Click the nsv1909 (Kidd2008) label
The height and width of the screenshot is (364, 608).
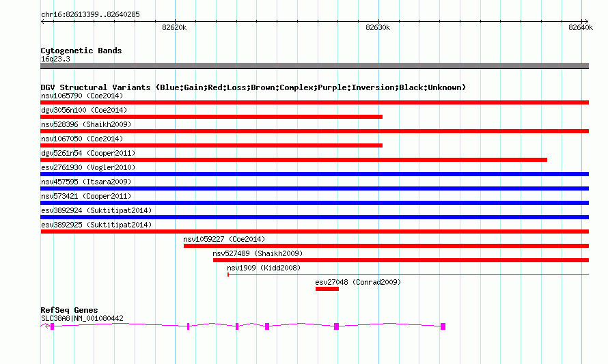pos(264,268)
